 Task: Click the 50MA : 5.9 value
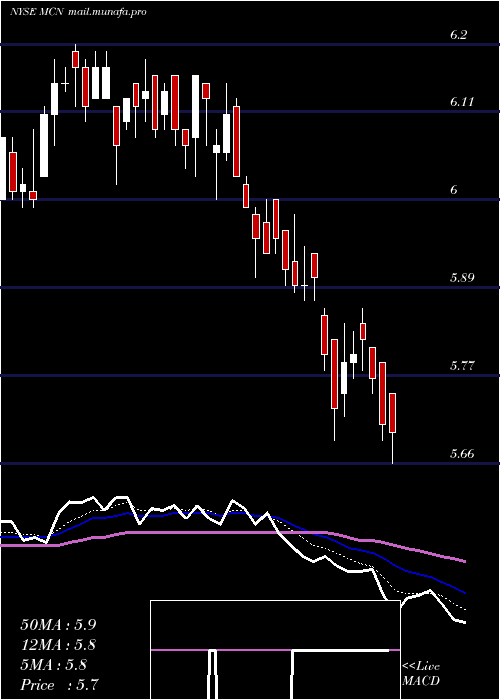(58, 625)
